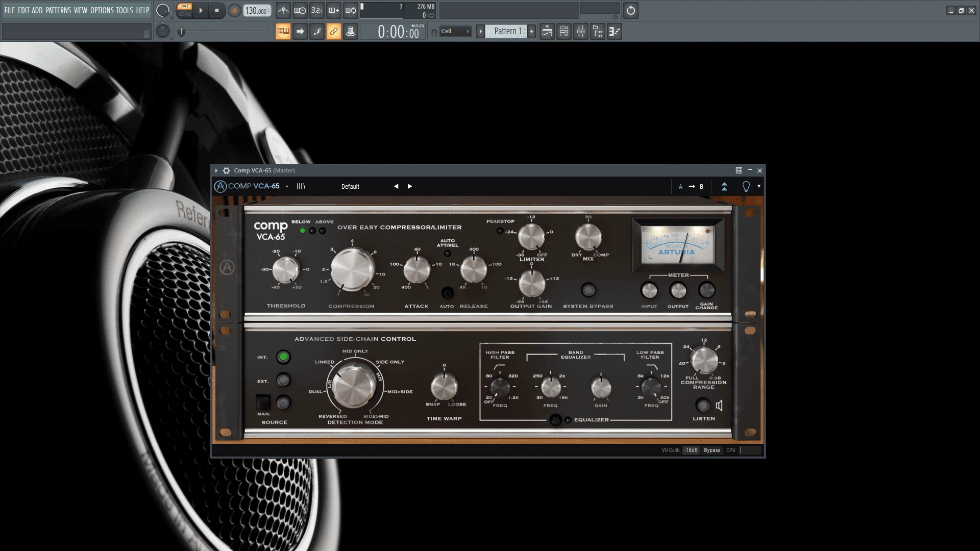Click the plugin window detach grid icon

coord(739,170)
